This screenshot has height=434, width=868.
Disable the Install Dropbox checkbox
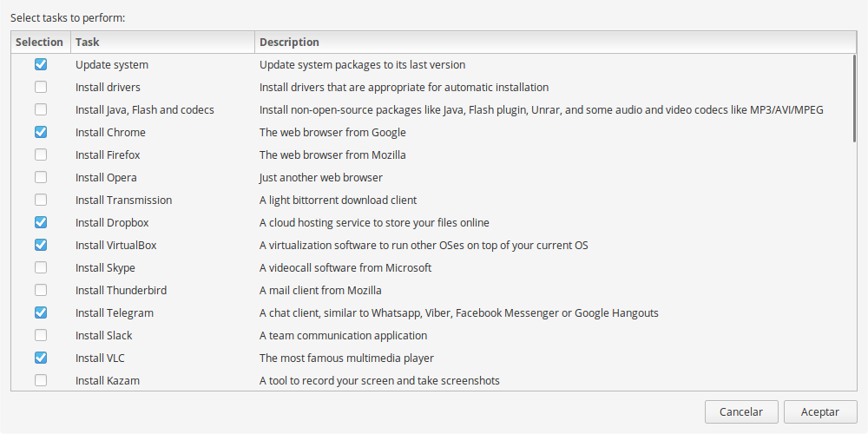tap(41, 222)
